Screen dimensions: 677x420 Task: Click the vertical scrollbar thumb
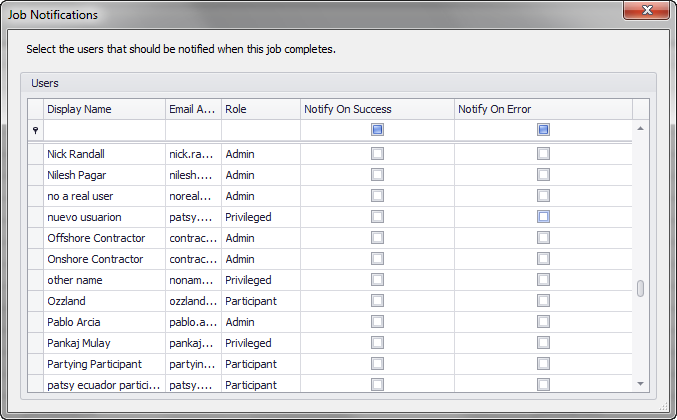[x=640, y=288]
